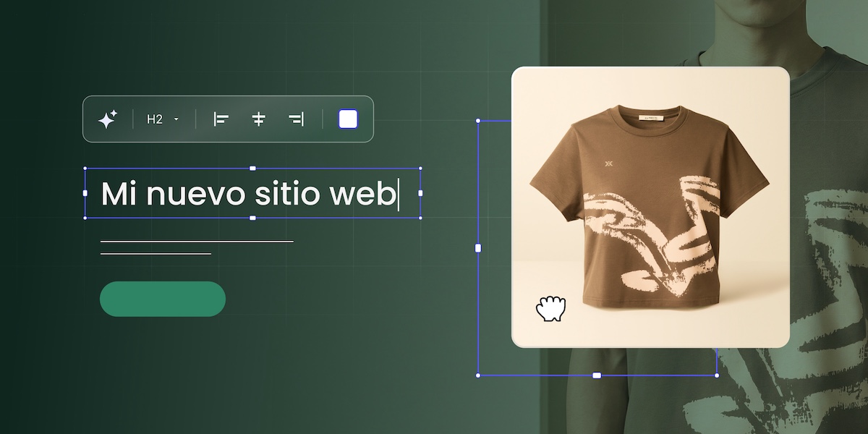Click the bottom-center resize handle of the image
This screenshot has height=434, width=868.
[596, 375]
